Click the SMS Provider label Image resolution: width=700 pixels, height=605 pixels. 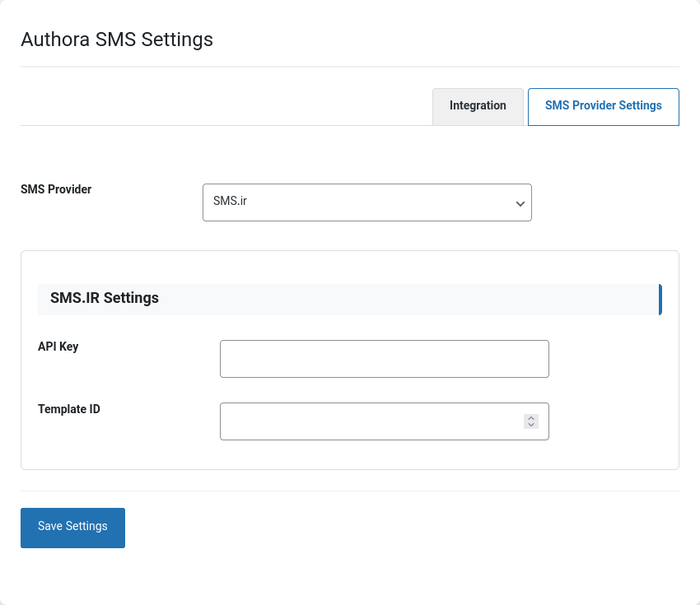[56, 189]
